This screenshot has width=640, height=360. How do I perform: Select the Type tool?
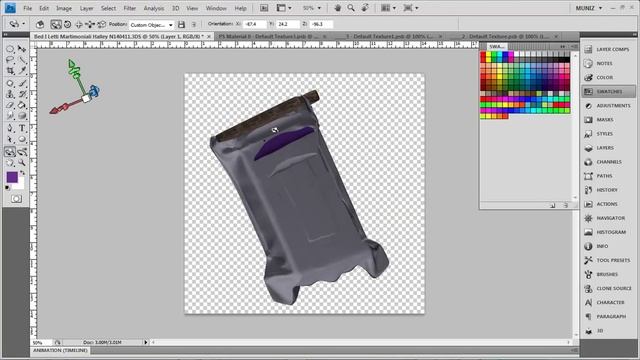[x=22, y=129]
